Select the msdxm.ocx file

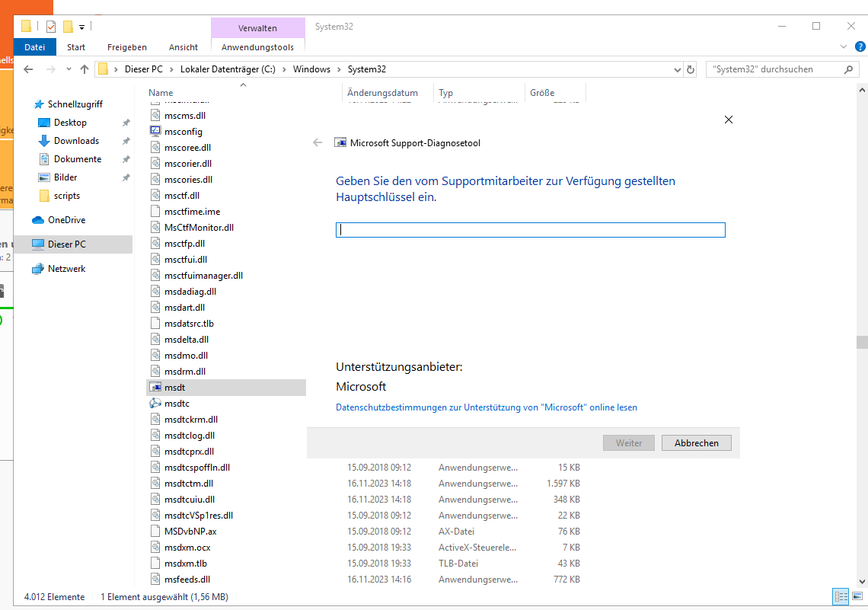point(187,548)
